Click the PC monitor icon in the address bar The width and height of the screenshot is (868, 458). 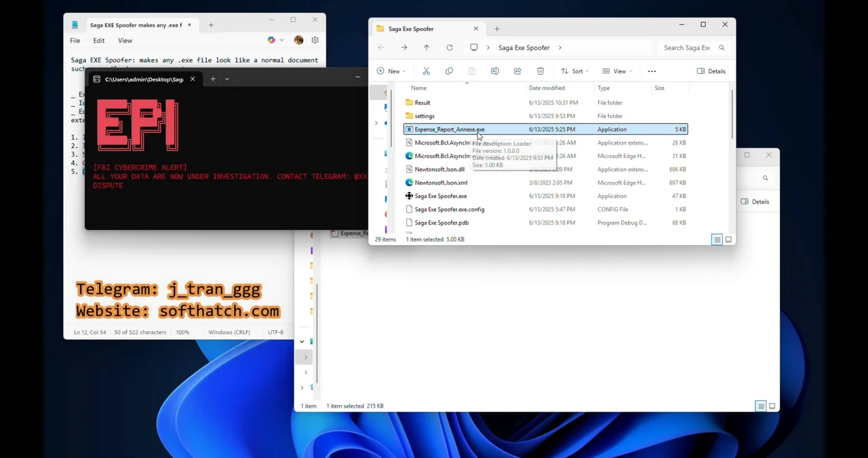coord(474,47)
